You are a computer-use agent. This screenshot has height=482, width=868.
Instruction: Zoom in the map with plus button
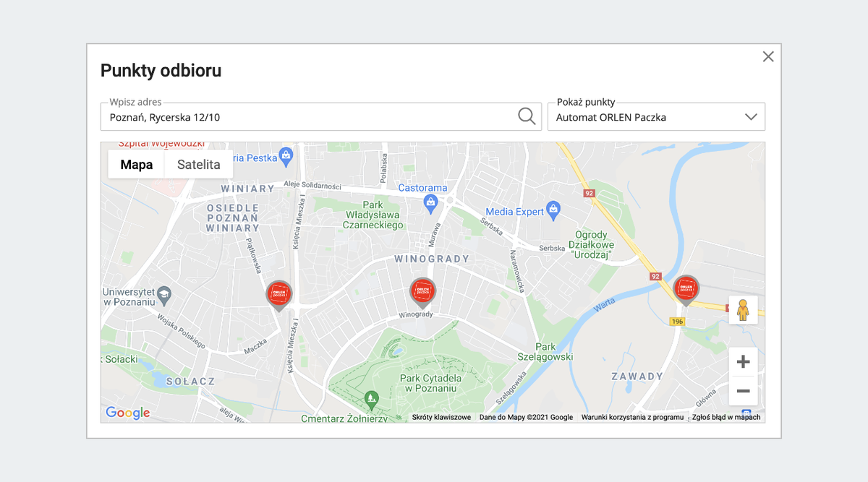[743, 361]
